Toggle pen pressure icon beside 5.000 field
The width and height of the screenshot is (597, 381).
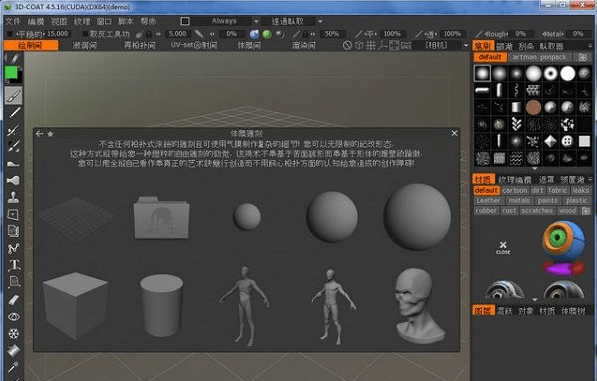199,34
